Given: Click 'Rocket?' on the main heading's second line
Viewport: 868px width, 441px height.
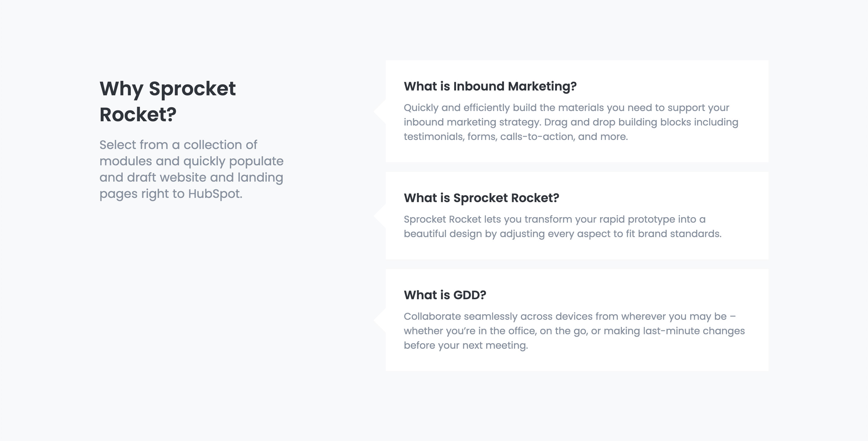Looking at the screenshot, I should (x=138, y=115).
